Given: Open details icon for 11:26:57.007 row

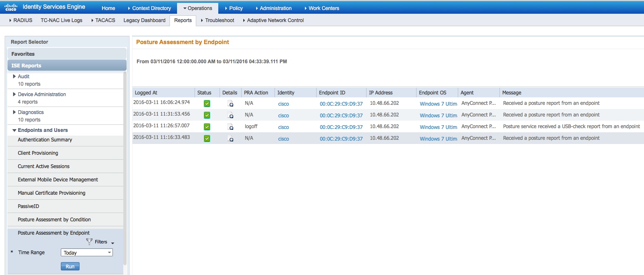Looking at the screenshot, I should click(230, 127).
